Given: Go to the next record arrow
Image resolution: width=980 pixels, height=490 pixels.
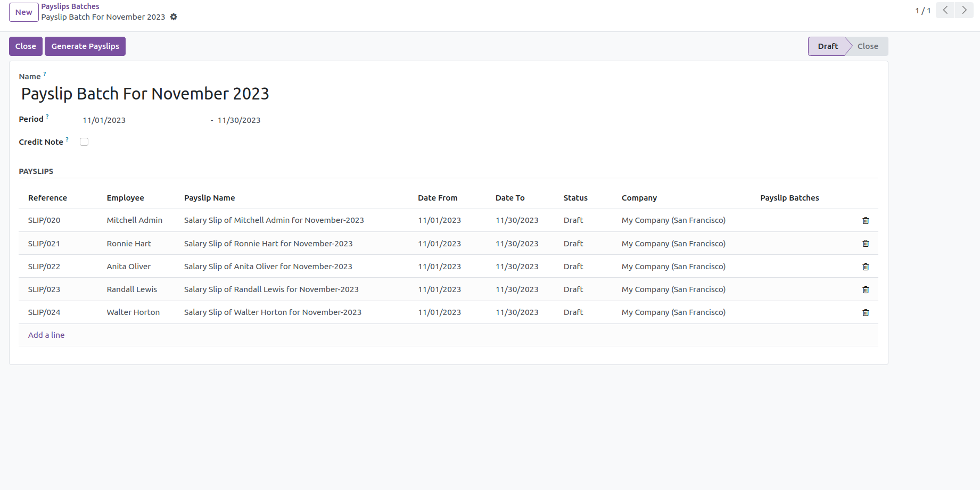Looking at the screenshot, I should coord(964,10).
